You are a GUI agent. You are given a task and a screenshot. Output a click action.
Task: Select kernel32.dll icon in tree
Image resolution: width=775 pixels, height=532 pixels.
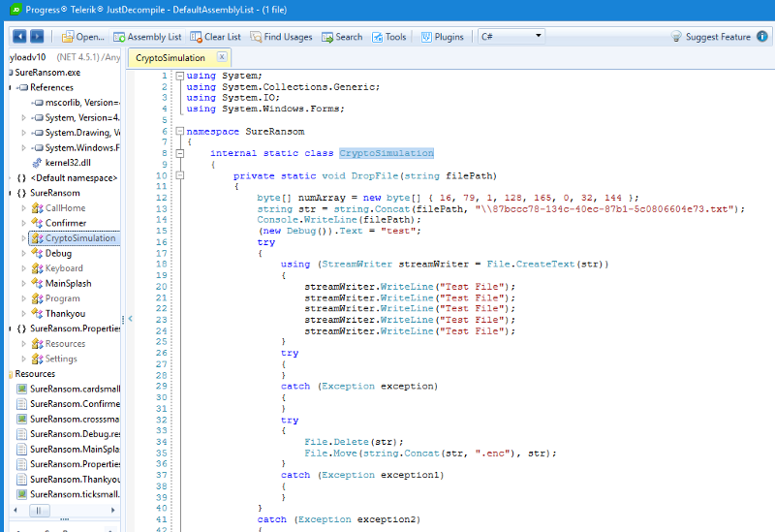[37, 163]
